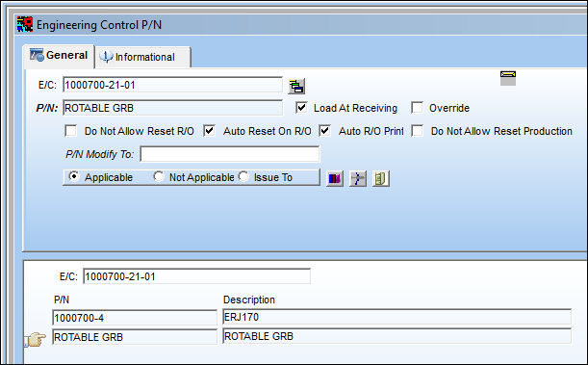Click the P/N column header label
Viewport: 588px width, 365px height.
click(x=62, y=300)
